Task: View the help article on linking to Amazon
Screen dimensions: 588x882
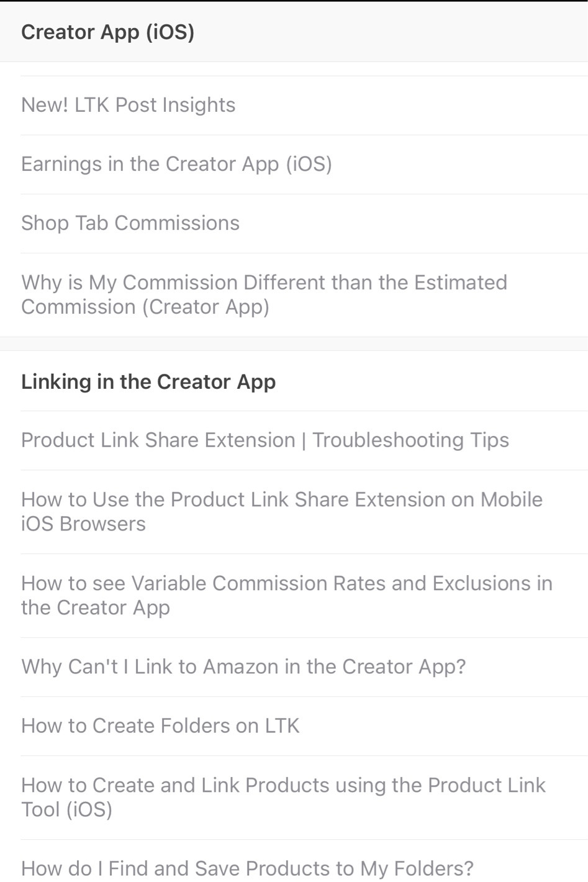Action: click(243, 666)
